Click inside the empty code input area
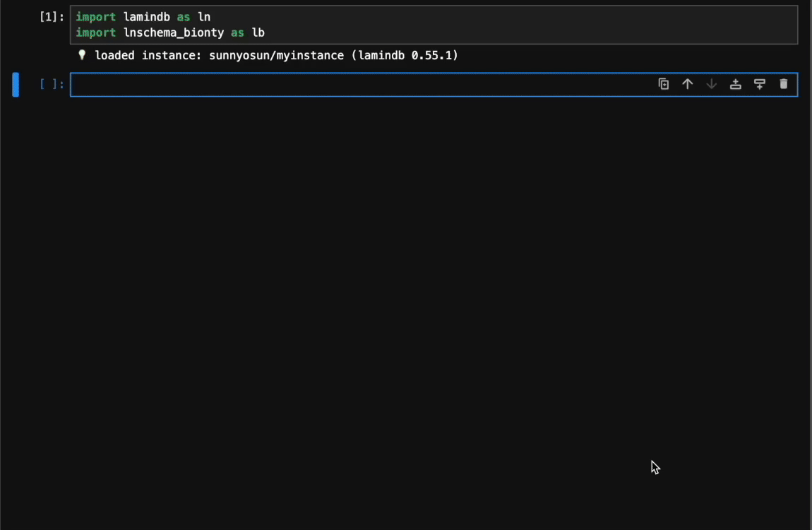Image resolution: width=812 pixels, height=530 pixels. pyautogui.click(x=282, y=85)
